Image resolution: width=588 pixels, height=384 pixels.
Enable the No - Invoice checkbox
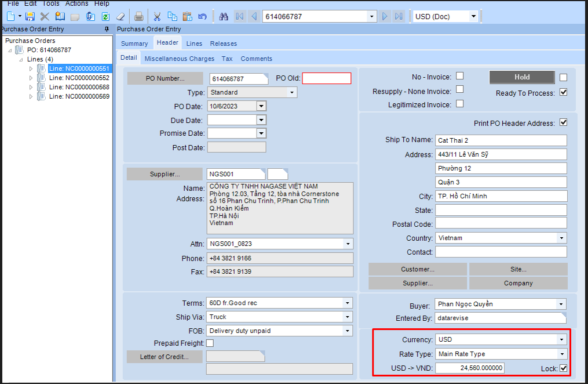click(x=459, y=75)
